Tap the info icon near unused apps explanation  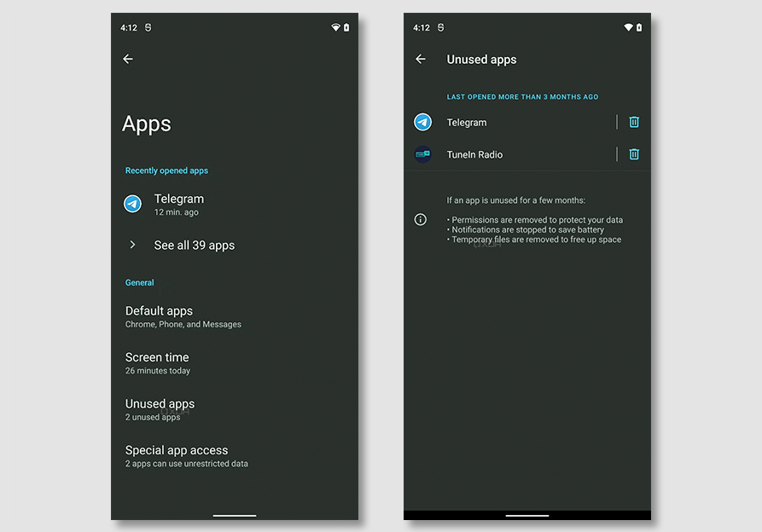pos(420,219)
